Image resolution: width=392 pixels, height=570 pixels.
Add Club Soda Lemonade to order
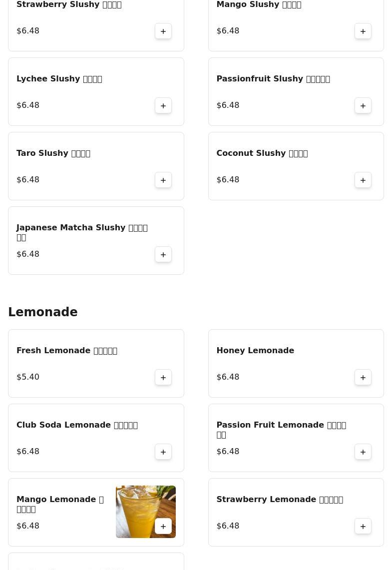tap(163, 452)
